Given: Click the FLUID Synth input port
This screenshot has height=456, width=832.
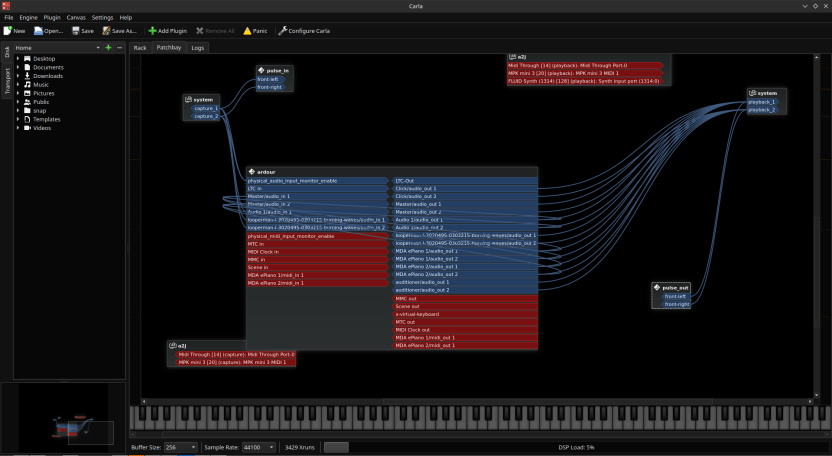Looking at the screenshot, I should pyautogui.click(x=585, y=81).
